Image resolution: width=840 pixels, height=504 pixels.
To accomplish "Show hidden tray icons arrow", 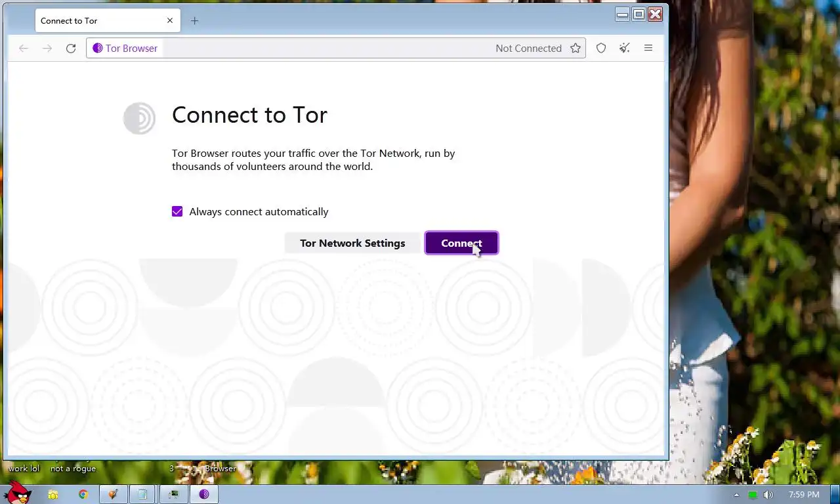I will [736, 495].
